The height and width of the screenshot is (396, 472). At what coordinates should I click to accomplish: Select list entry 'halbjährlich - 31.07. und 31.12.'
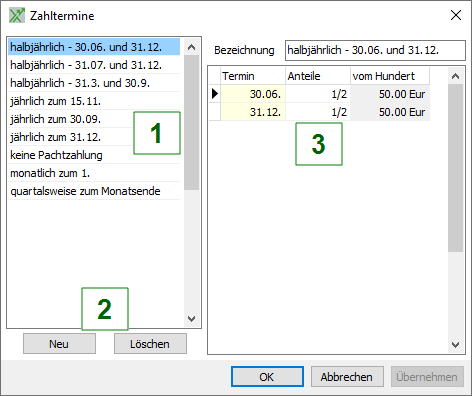click(94, 65)
